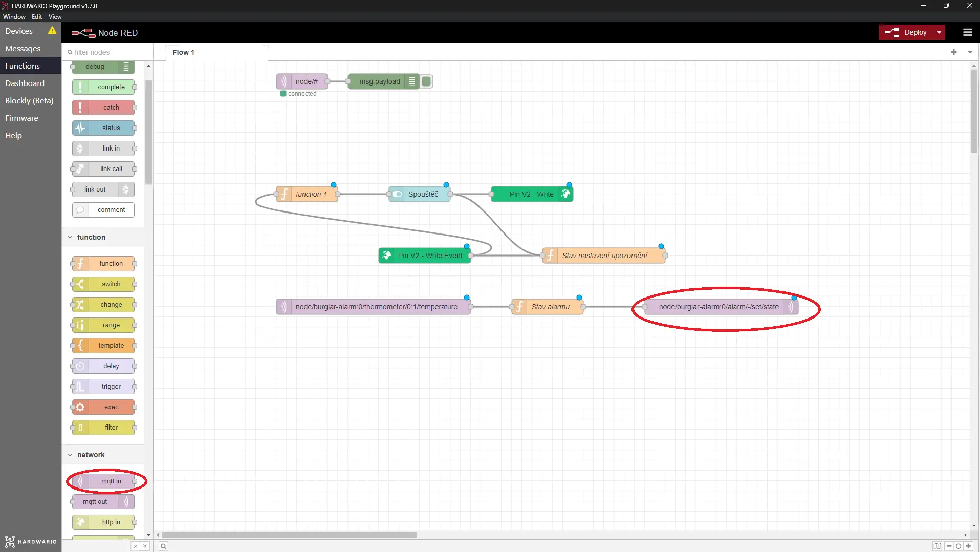
Task: Select the trigger palette node
Action: [x=103, y=387]
